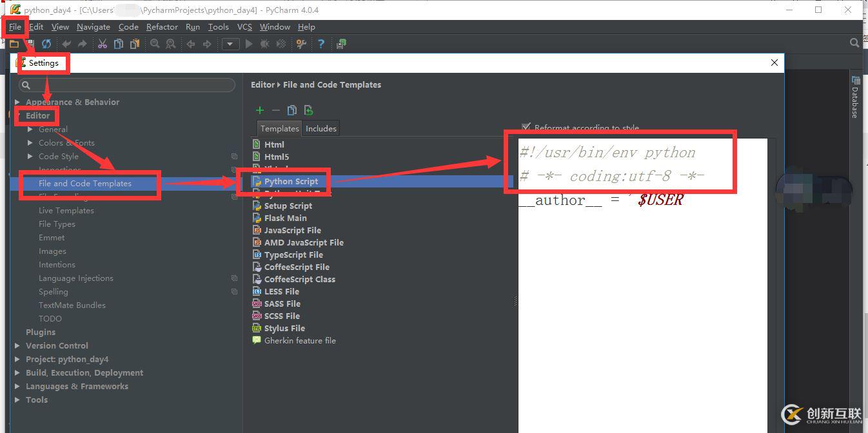Expand the Appearance & Behavior section
Image resolution: width=868 pixels, height=433 pixels.
17,102
